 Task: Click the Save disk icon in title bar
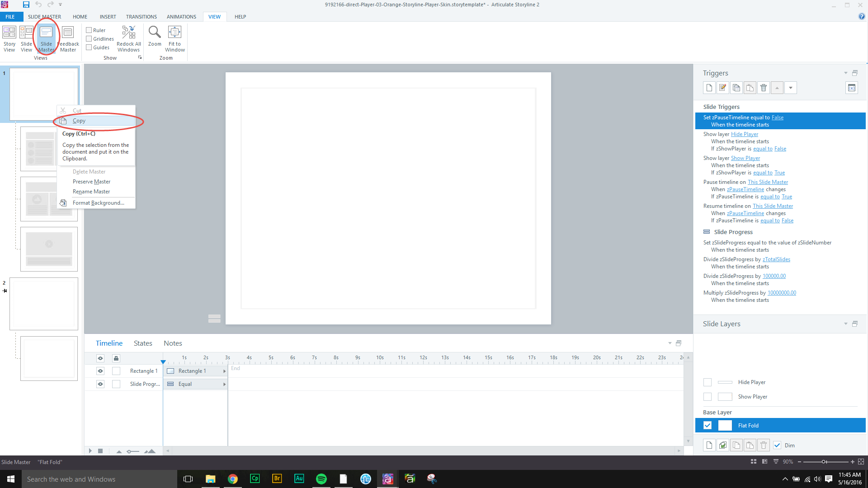coord(26,5)
